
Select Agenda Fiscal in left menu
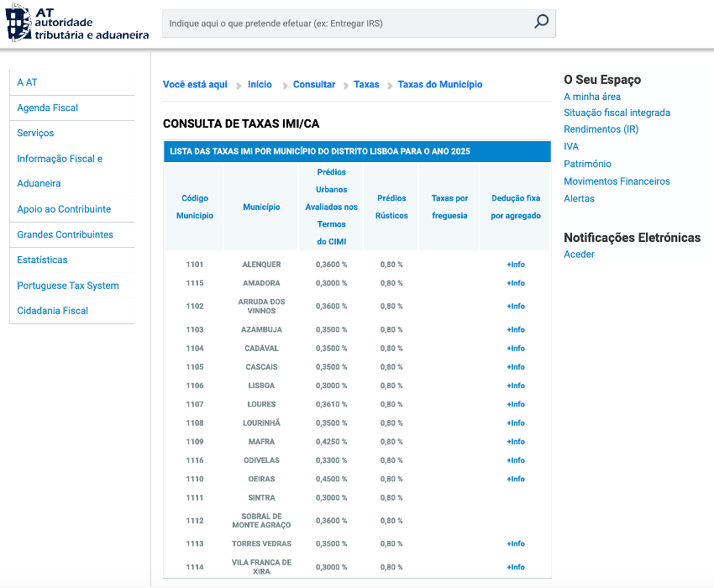pyautogui.click(x=48, y=108)
